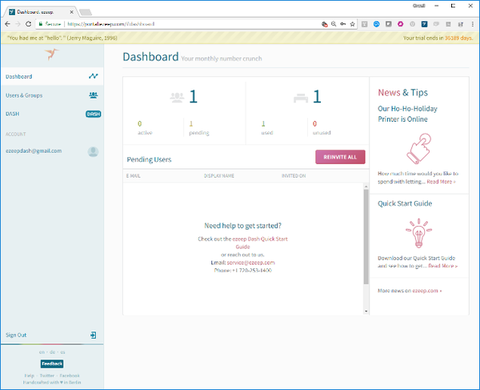
Task: Click the Sign Out door icon
Action: [93, 335]
